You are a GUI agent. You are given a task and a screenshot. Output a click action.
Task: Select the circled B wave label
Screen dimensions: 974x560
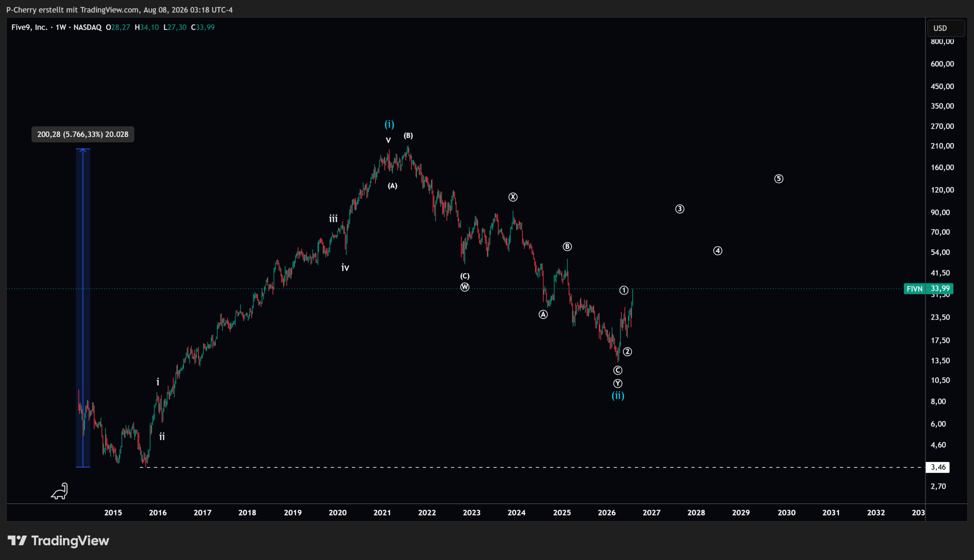[567, 247]
